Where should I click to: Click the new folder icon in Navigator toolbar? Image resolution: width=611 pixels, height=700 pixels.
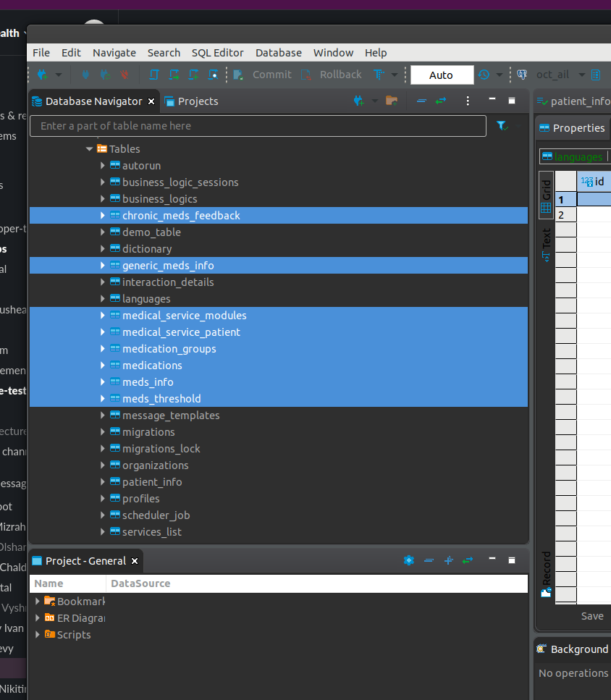[392, 101]
